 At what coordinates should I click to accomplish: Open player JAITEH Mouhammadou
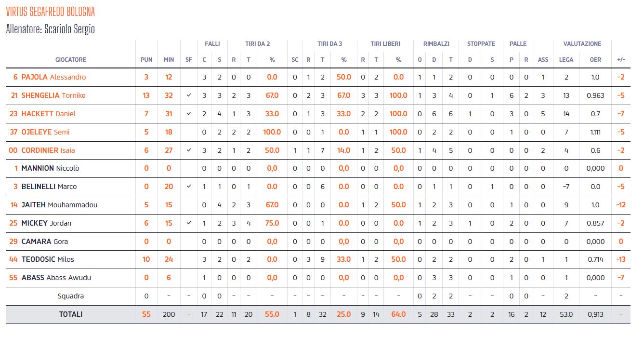(59, 205)
